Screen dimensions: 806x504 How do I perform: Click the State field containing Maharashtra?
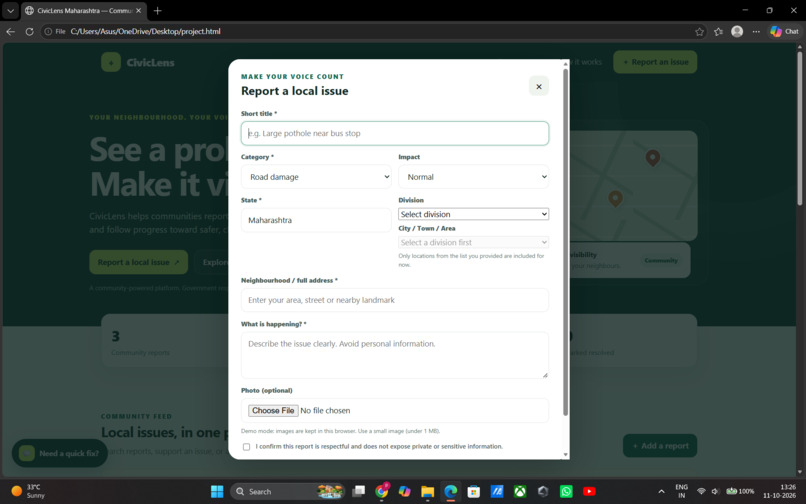(316, 220)
